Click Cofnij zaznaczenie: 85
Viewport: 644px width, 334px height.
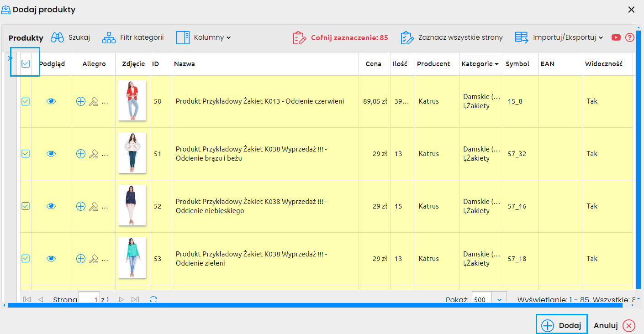[340, 37]
